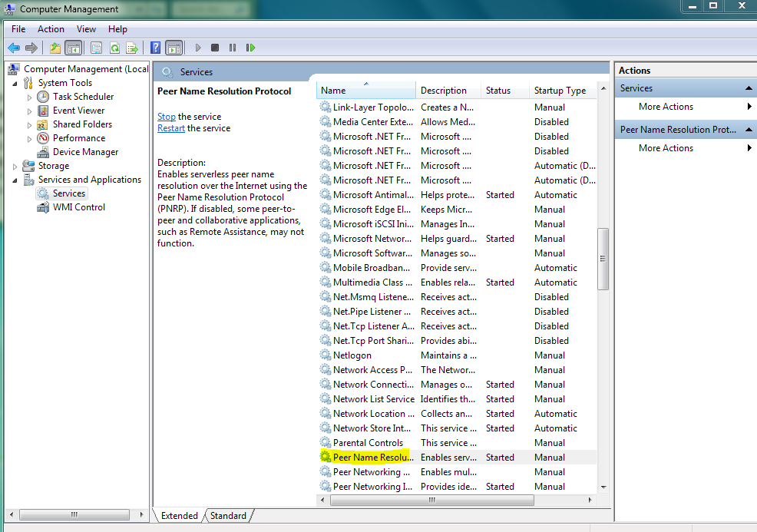The height and width of the screenshot is (532, 757).
Task: Select Shared Folders icon in tree
Action: 43,124
